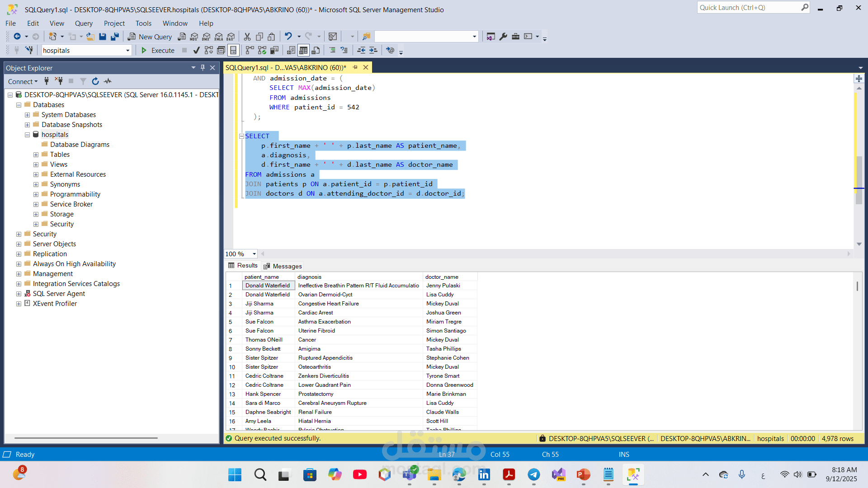
Task: Click the Jenny Pulaski doctor_name cell
Action: 450,286
